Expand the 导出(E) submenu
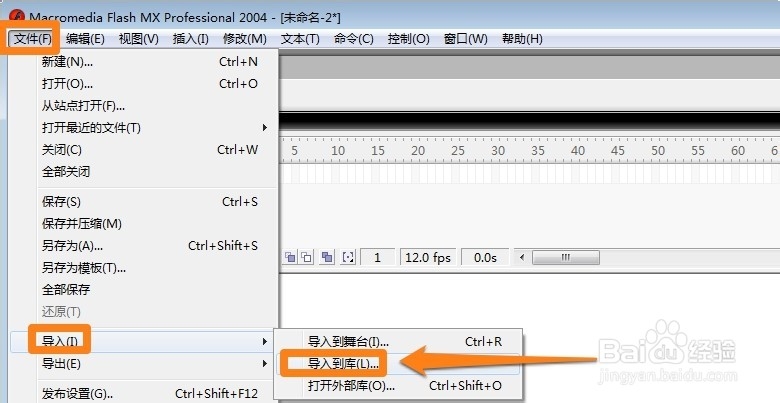Screen dimensions: 780x403 (144, 364)
